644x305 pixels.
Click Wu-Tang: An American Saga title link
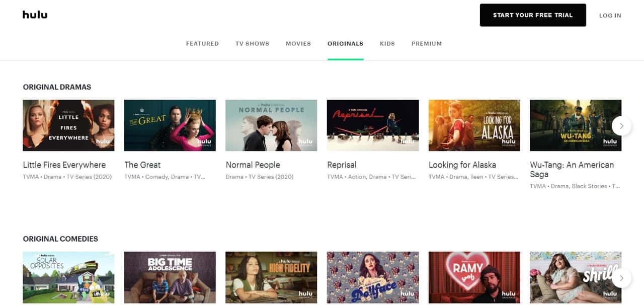tap(572, 170)
